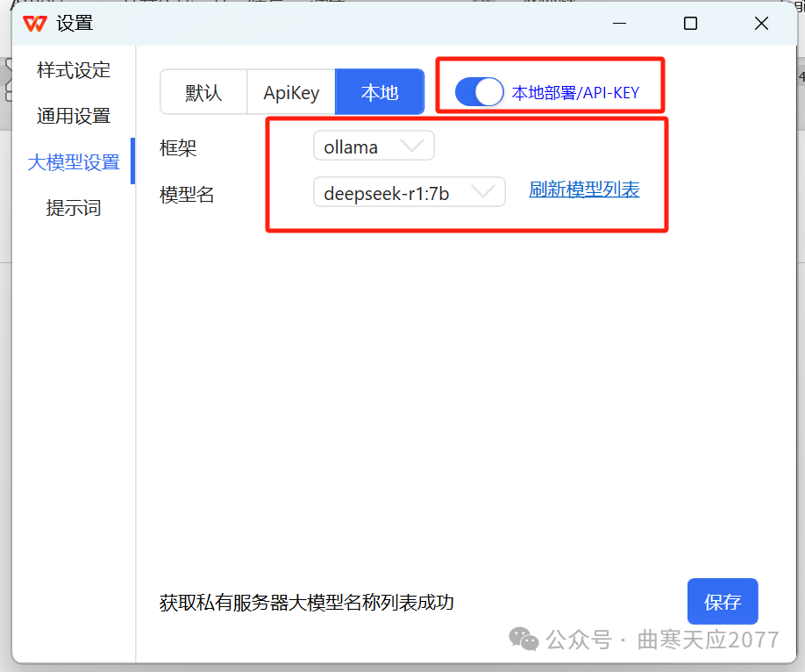The width and height of the screenshot is (805, 672).
Task: Click the WPS logo icon in title bar
Action: pyautogui.click(x=35, y=24)
